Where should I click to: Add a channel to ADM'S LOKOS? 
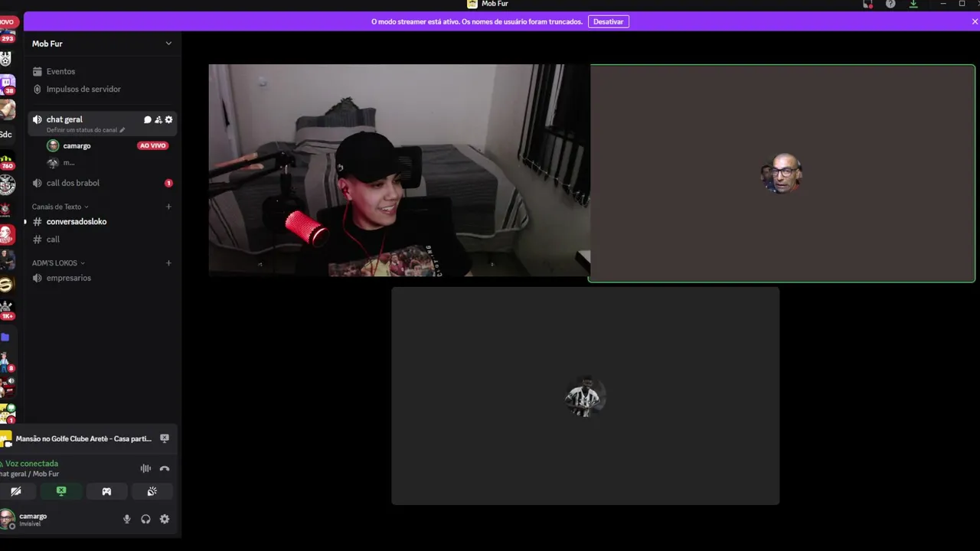pyautogui.click(x=168, y=263)
